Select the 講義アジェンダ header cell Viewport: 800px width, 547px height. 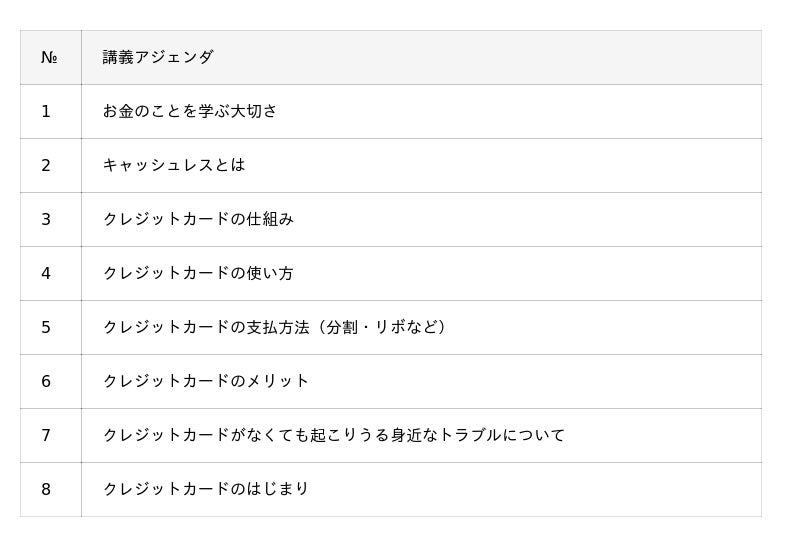158,58
